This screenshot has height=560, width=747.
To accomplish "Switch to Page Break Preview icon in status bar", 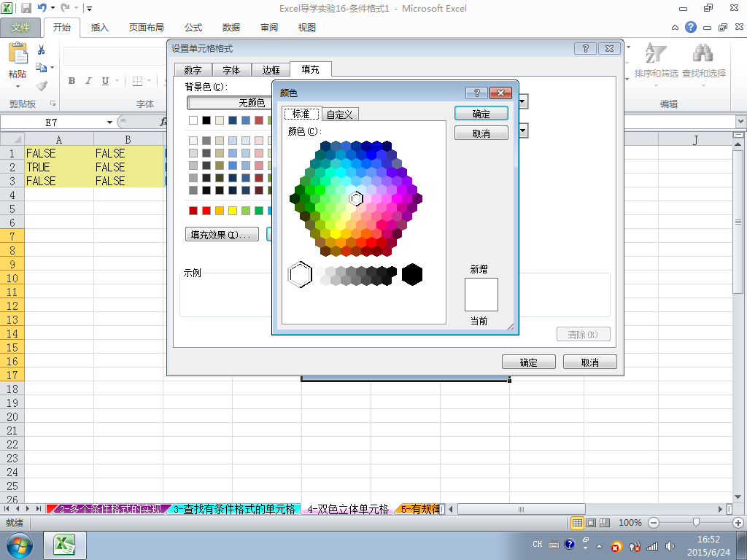I will [605, 523].
